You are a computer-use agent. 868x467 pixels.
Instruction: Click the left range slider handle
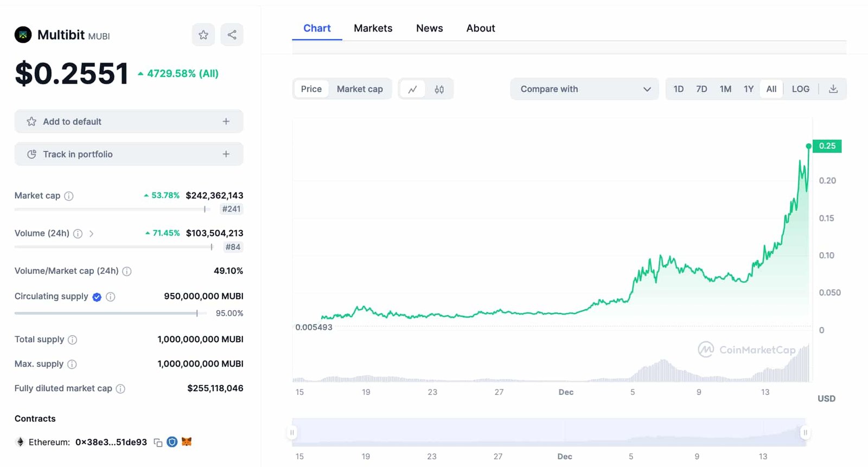[x=292, y=432]
